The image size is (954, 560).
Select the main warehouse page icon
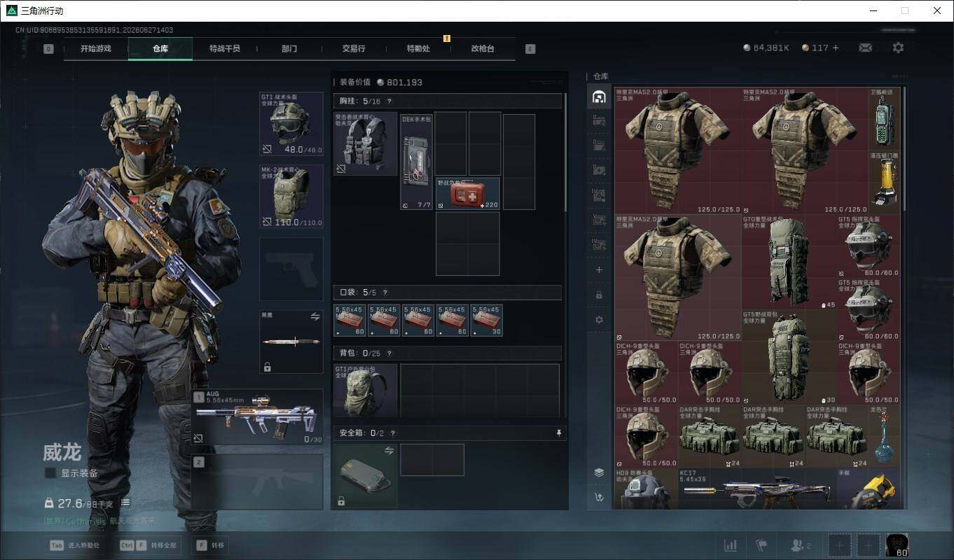(x=599, y=97)
